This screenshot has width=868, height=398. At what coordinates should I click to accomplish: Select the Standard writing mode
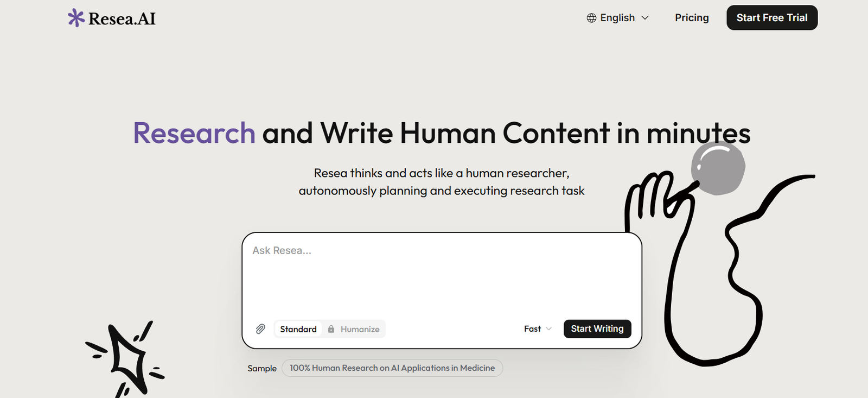298,329
